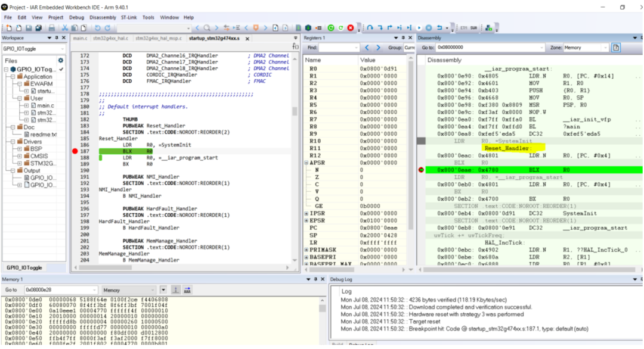The image size is (644, 349).
Task: Collapse the User folder node
Action: pos(20,98)
